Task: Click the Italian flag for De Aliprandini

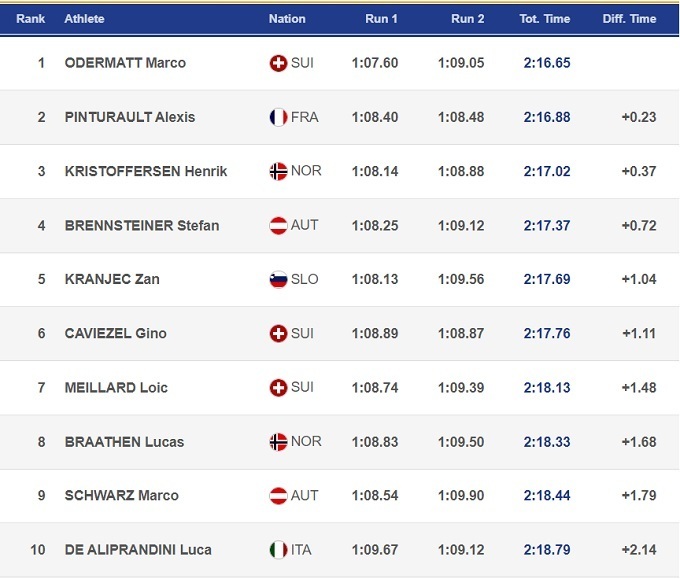Action: [278, 549]
